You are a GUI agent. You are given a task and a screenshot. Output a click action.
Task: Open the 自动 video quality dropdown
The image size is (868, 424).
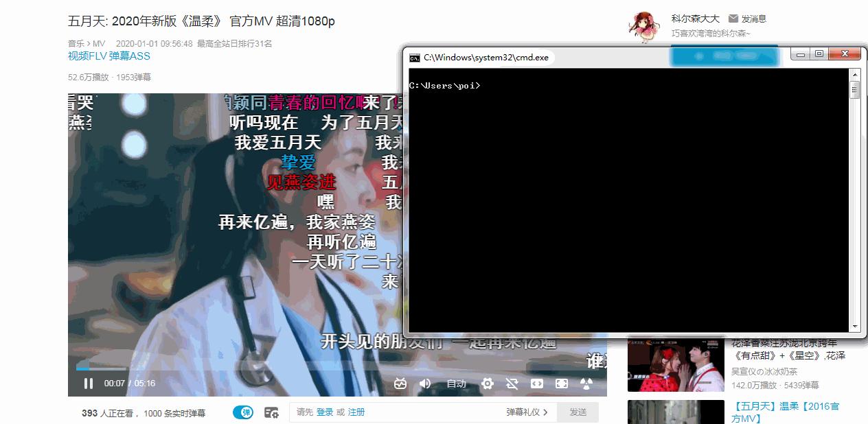coord(456,383)
